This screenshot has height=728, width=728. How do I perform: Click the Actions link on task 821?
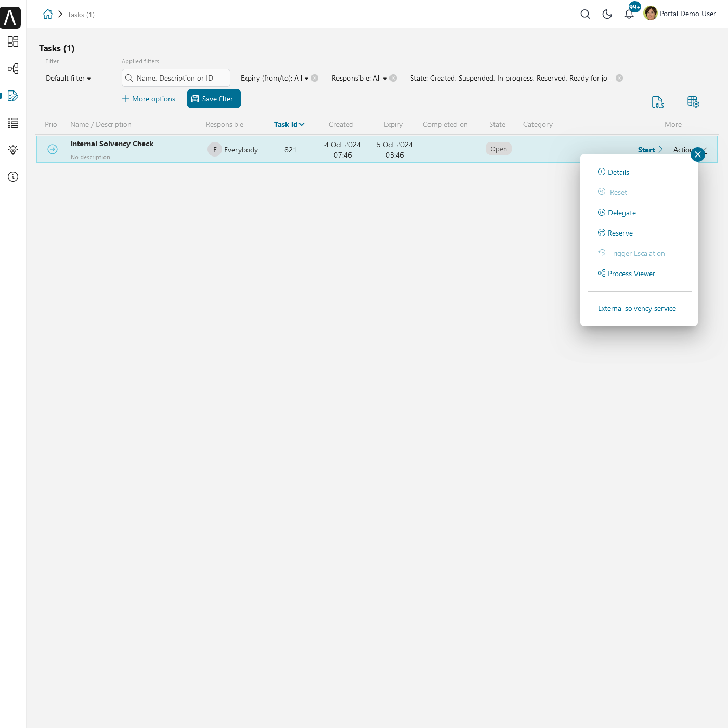[x=683, y=150]
